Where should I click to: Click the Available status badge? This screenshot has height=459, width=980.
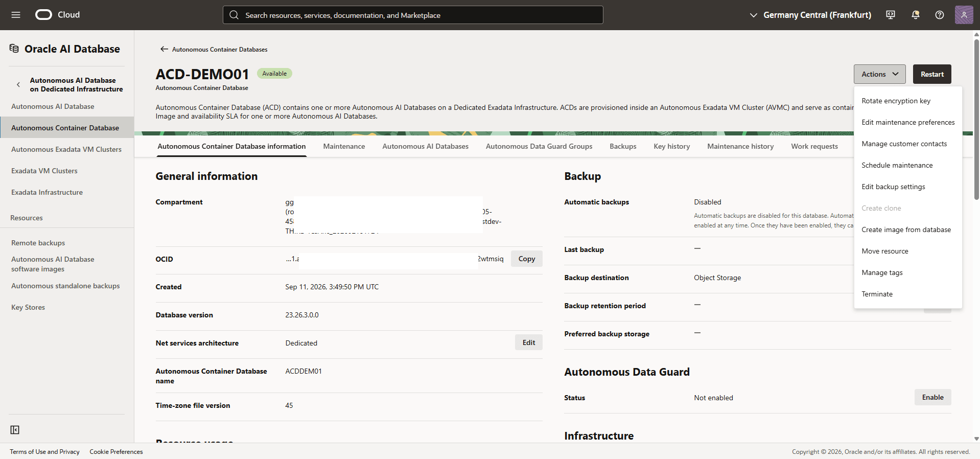(274, 74)
